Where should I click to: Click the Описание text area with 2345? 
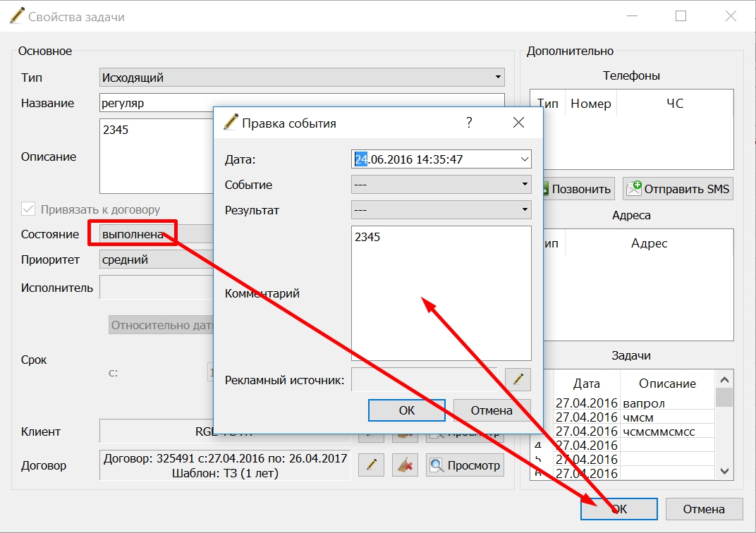click(x=157, y=156)
